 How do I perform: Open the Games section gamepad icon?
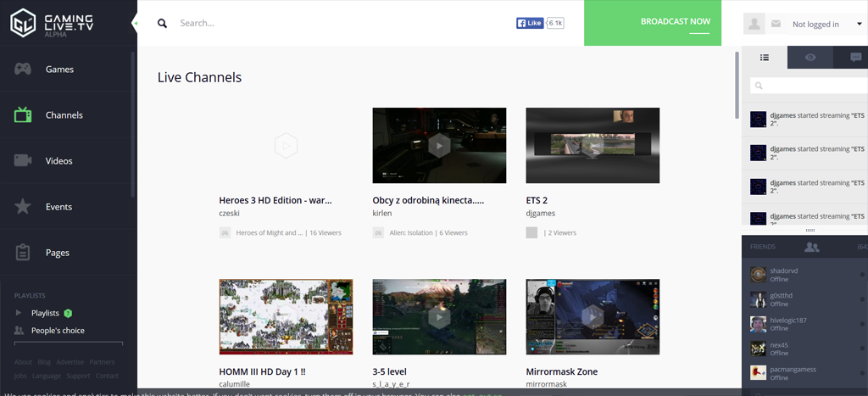coord(23,70)
